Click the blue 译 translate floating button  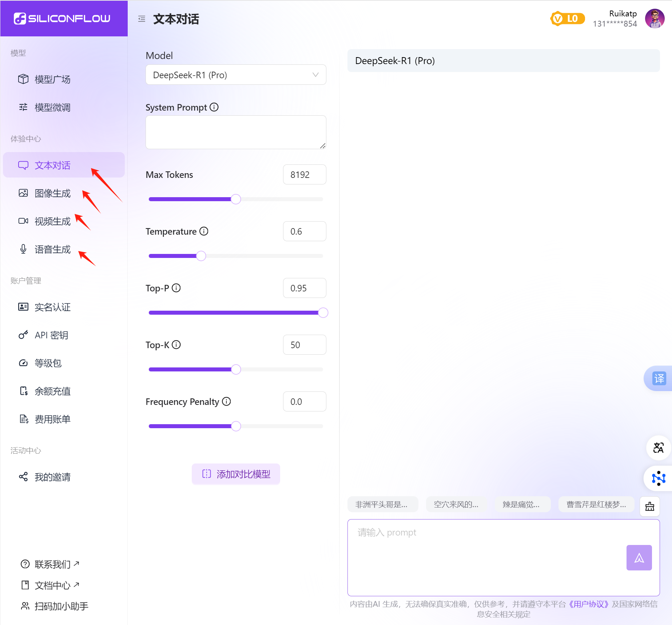coord(659,378)
